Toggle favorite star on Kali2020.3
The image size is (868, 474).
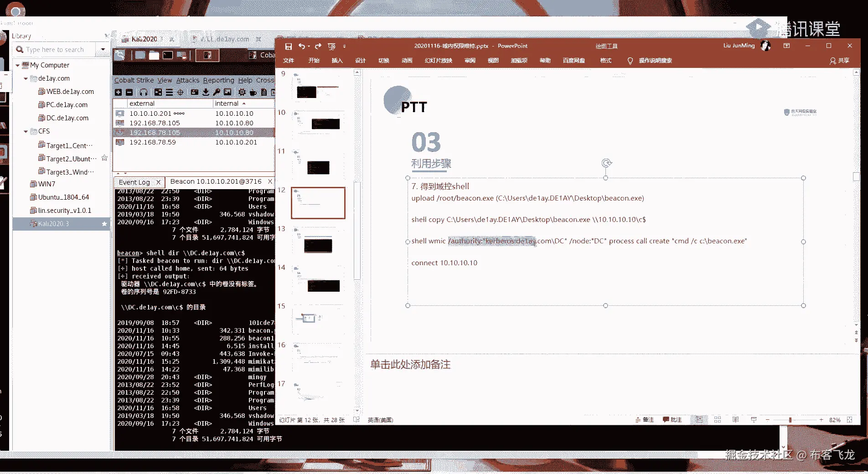point(104,224)
